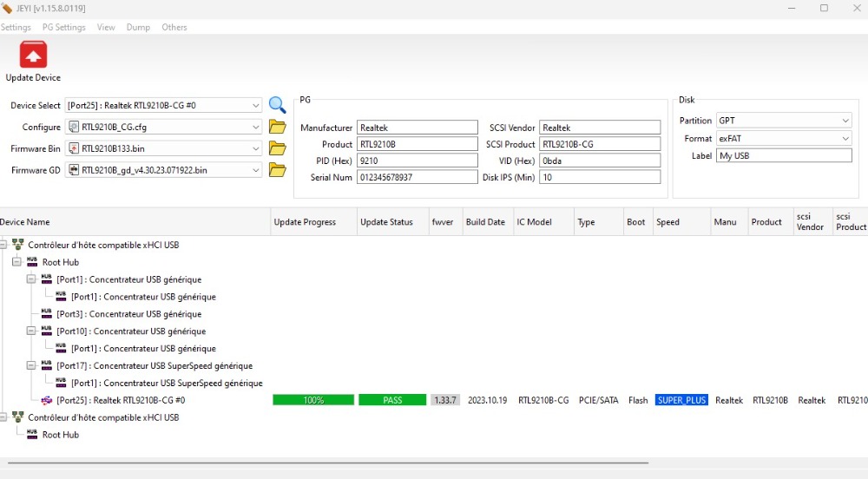Click the Build Date column header

click(x=484, y=222)
